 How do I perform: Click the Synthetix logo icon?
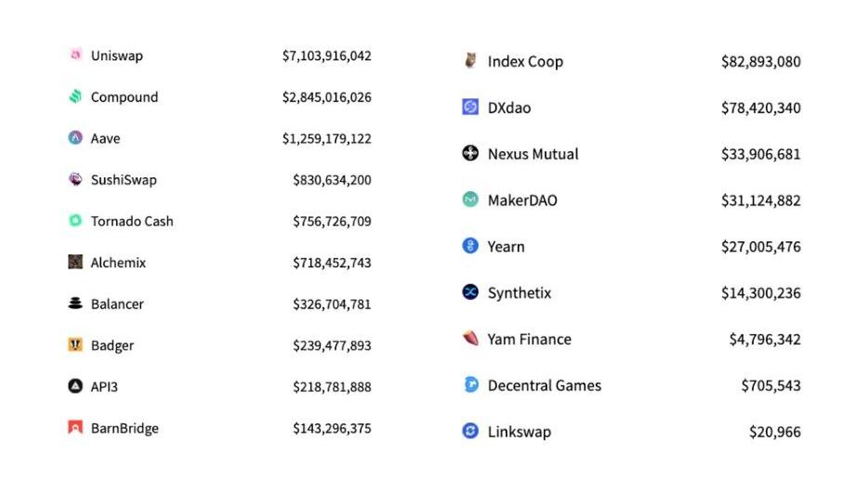(470, 292)
